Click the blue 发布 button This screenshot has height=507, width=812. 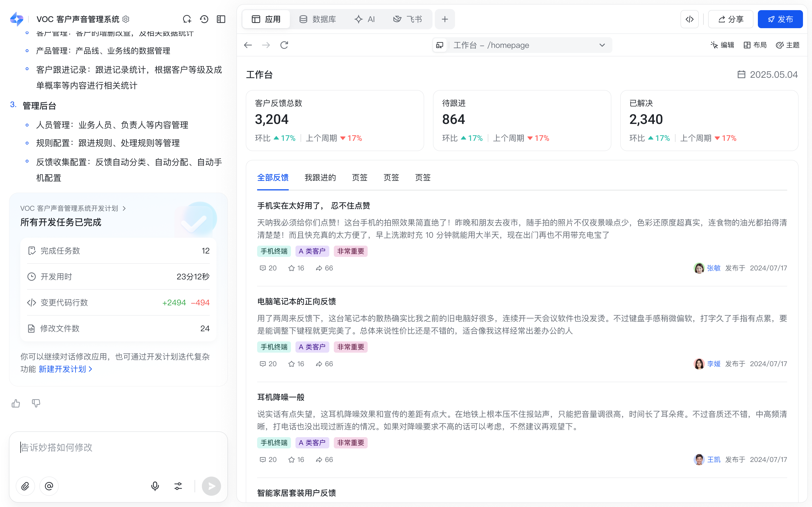(780, 19)
